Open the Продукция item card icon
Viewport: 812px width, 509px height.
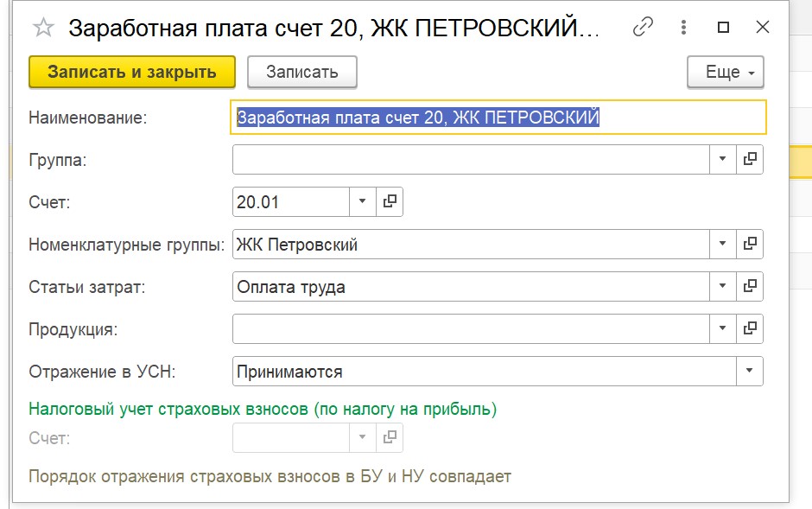pos(750,328)
